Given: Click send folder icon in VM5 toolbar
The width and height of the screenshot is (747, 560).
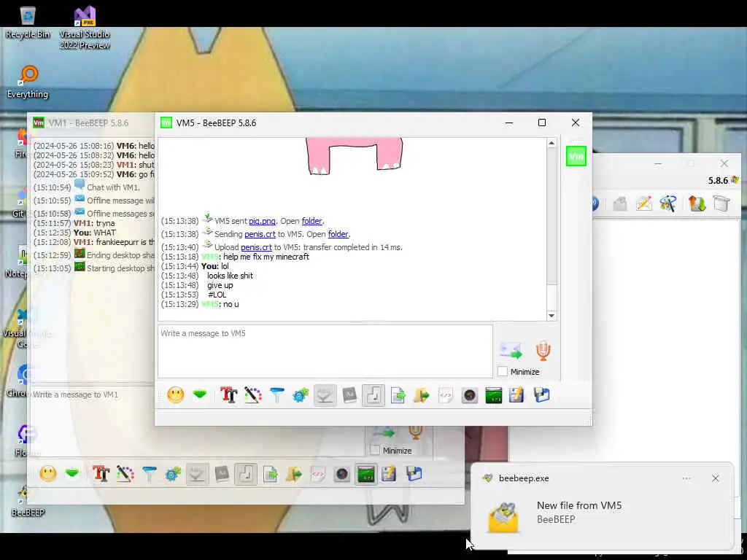Looking at the screenshot, I should [422, 395].
